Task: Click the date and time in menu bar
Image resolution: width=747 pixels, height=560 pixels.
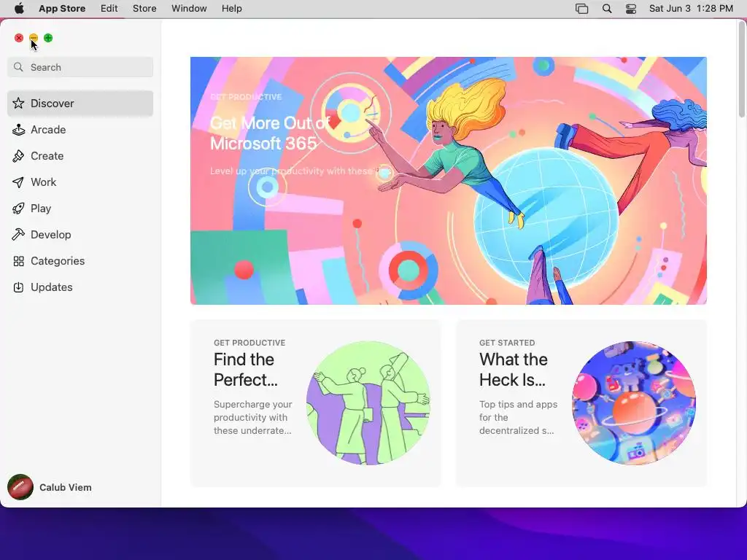Action: [x=691, y=9]
